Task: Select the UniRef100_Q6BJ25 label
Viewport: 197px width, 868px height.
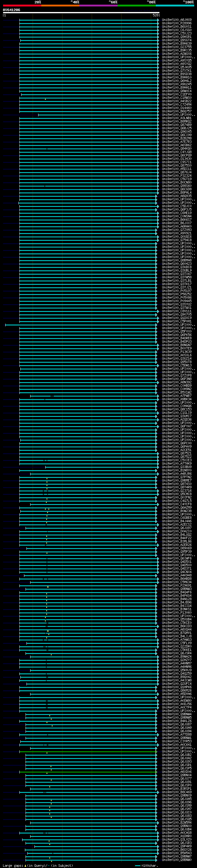Action: coord(177,128)
